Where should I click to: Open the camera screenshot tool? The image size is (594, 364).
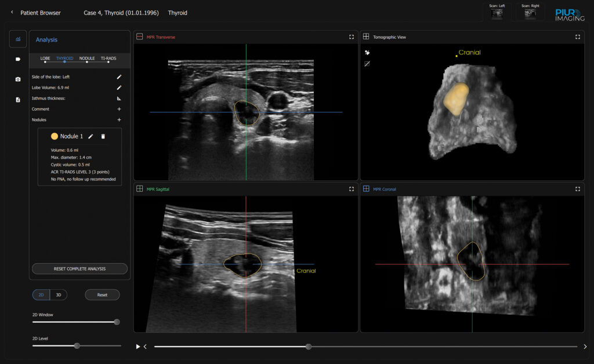[18, 79]
